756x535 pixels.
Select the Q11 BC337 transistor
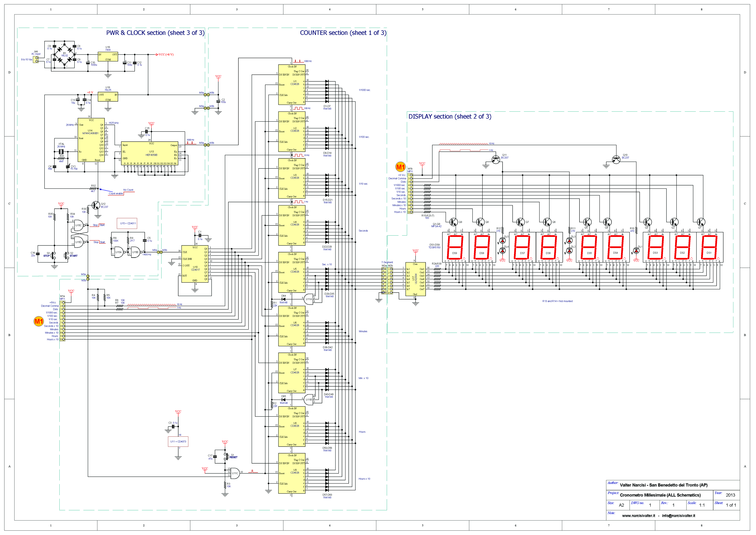click(496, 159)
